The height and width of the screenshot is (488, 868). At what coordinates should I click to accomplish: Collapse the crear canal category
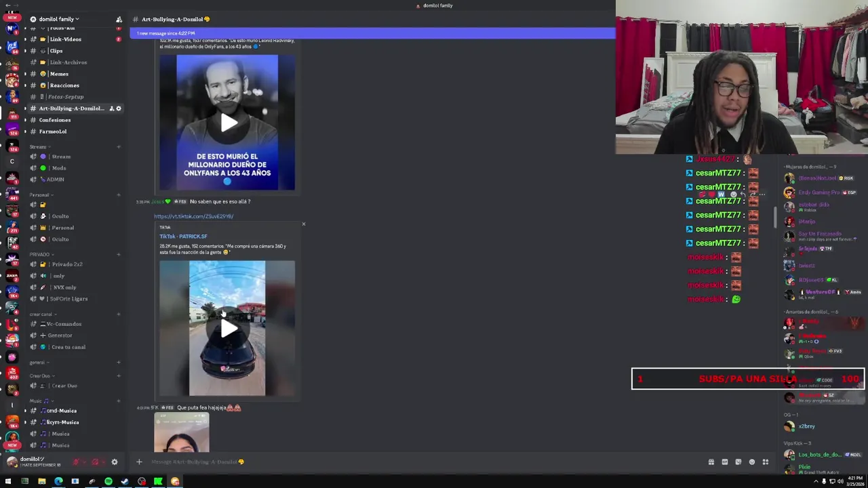42,314
